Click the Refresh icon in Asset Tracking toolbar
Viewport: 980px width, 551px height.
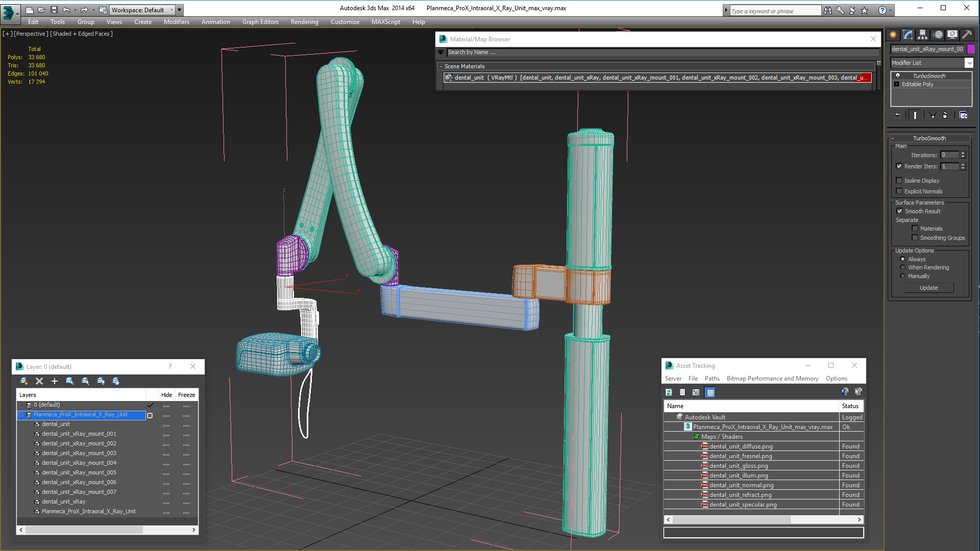pyautogui.click(x=669, y=392)
